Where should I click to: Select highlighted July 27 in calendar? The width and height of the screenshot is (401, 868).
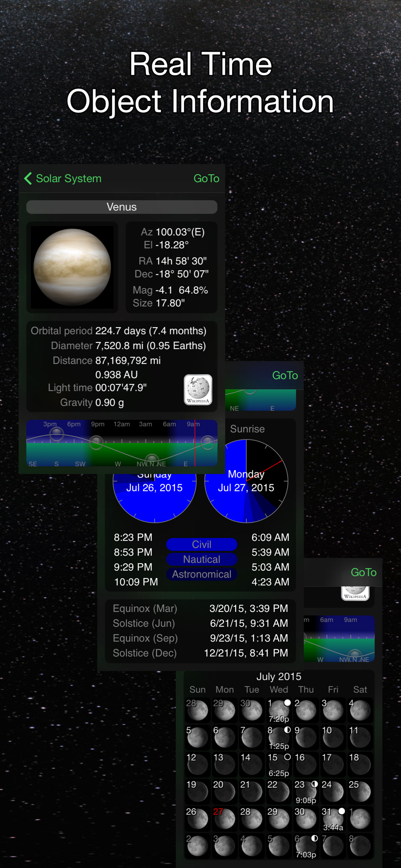pos(224,819)
